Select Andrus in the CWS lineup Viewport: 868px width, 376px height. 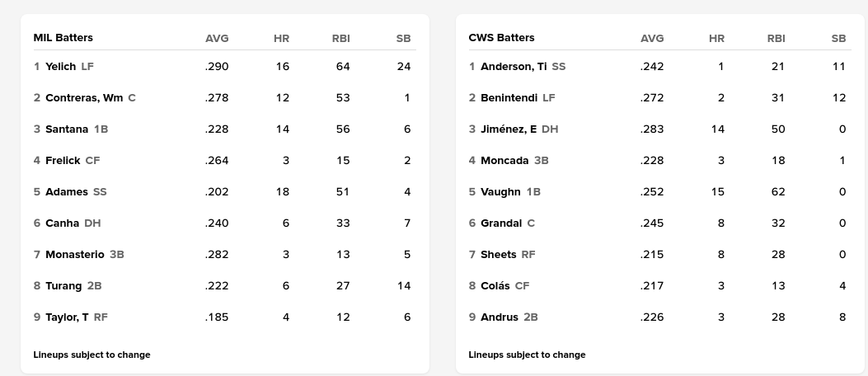[500, 317]
